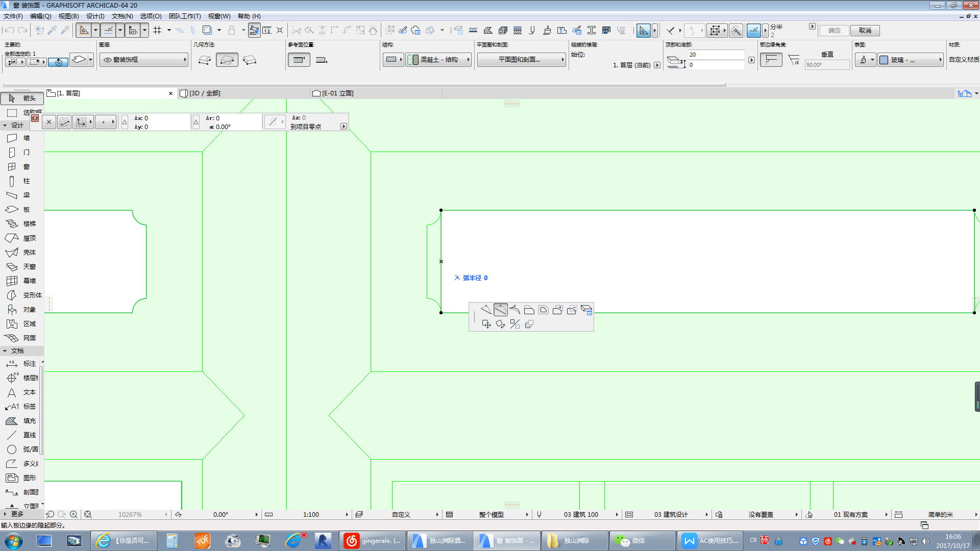Select the Text (文本) tool
This screenshot has width=980, height=551.
tap(20, 392)
